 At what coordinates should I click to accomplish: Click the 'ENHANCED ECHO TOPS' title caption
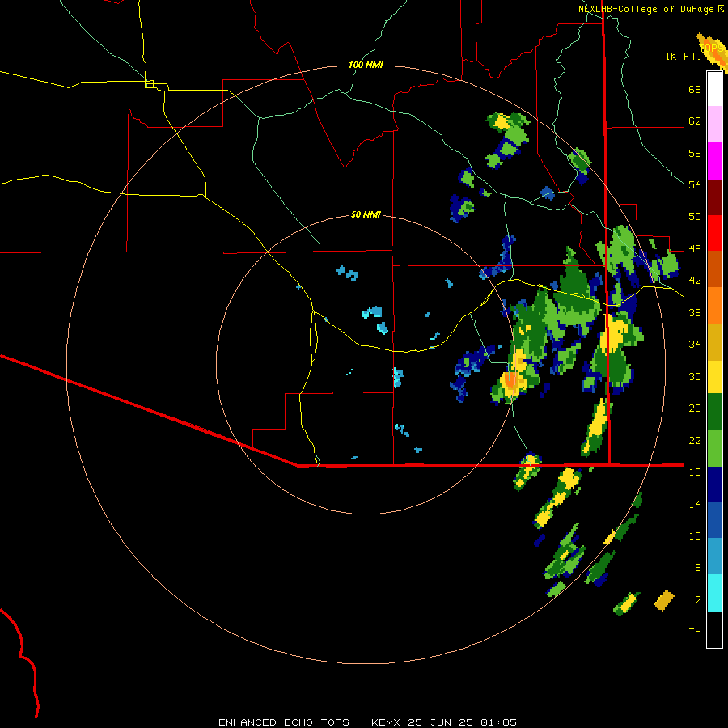click(x=284, y=722)
